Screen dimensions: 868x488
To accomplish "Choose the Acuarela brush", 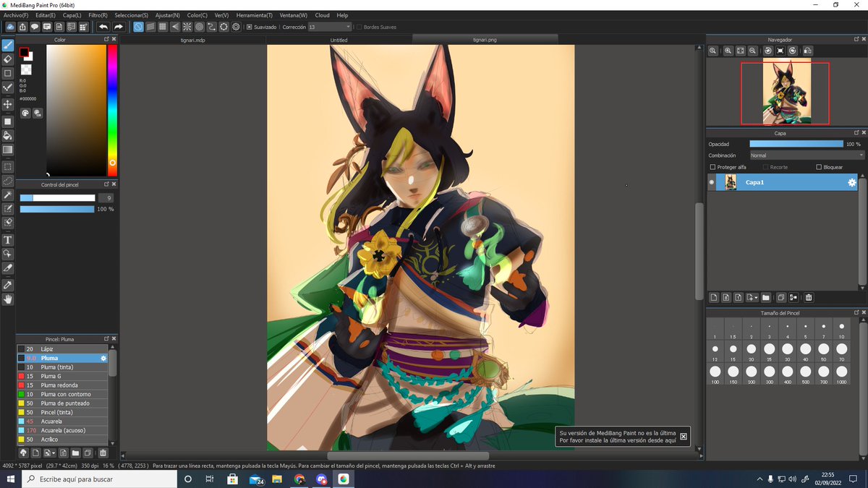I will pos(62,421).
